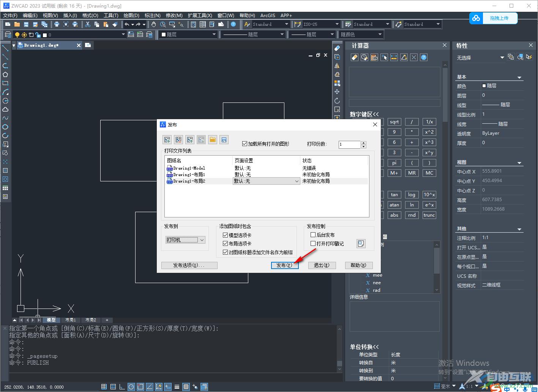Click the Undo arrow in toolbar
The height and width of the screenshot is (392, 538).
pyautogui.click(x=127, y=24)
